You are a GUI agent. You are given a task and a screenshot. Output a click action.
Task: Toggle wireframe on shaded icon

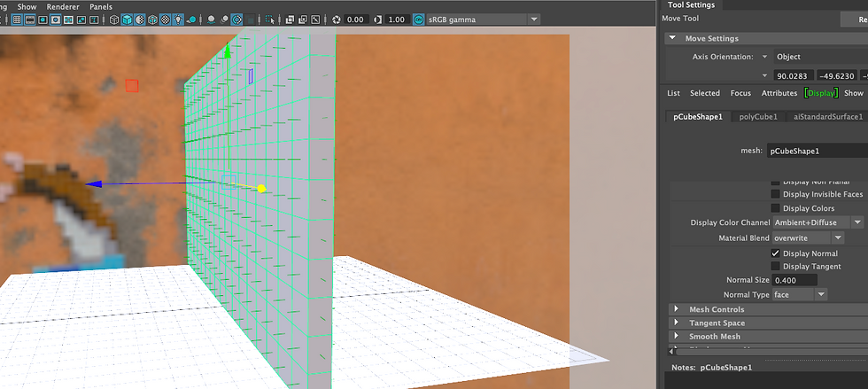(x=152, y=19)
